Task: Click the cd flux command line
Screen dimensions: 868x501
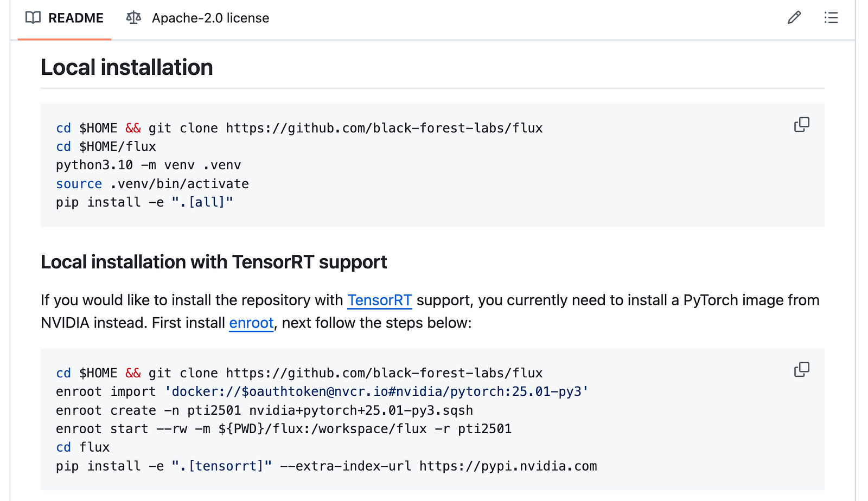Action: [81, 447]
